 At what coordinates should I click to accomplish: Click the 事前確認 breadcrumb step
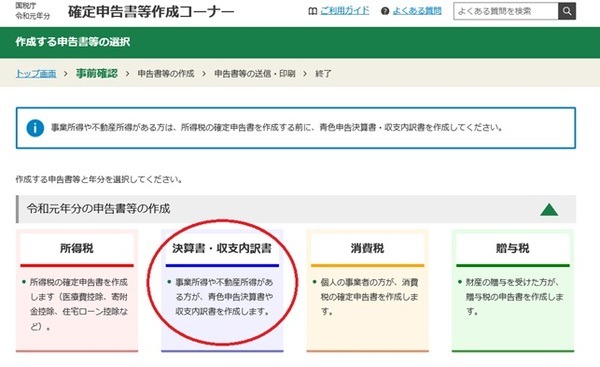(x=97, y=73)
